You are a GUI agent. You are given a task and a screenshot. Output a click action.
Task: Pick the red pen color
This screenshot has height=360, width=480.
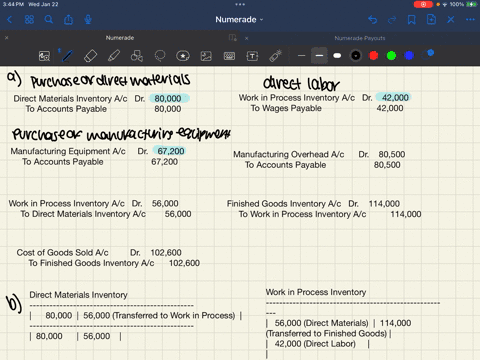coord(374,56)
